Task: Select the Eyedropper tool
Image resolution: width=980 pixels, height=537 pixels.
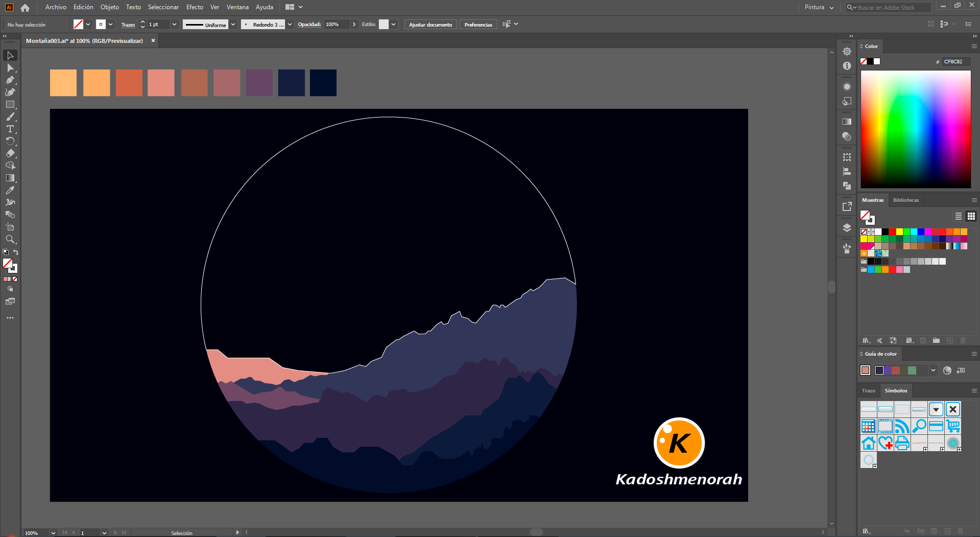Action: (10, 190)
